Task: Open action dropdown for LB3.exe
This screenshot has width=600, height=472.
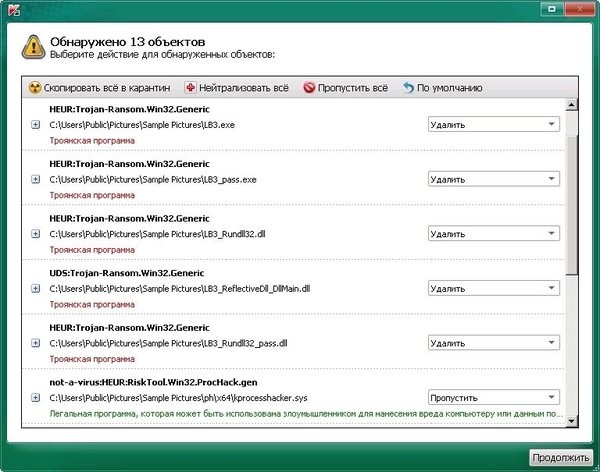Action: pyautogui.click(x=492, y=125)
